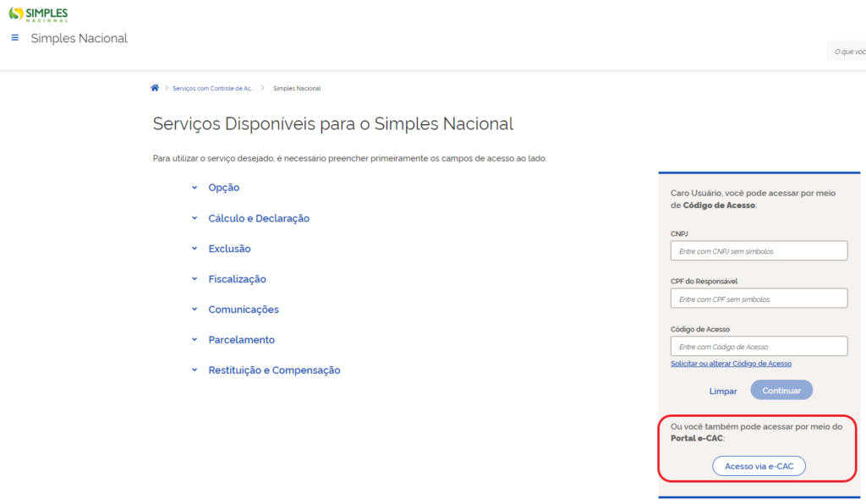Expand the Cálculo e Declaração section
Image resolution: width=866 pixels, height=504 pixels.
coord(258,218)
